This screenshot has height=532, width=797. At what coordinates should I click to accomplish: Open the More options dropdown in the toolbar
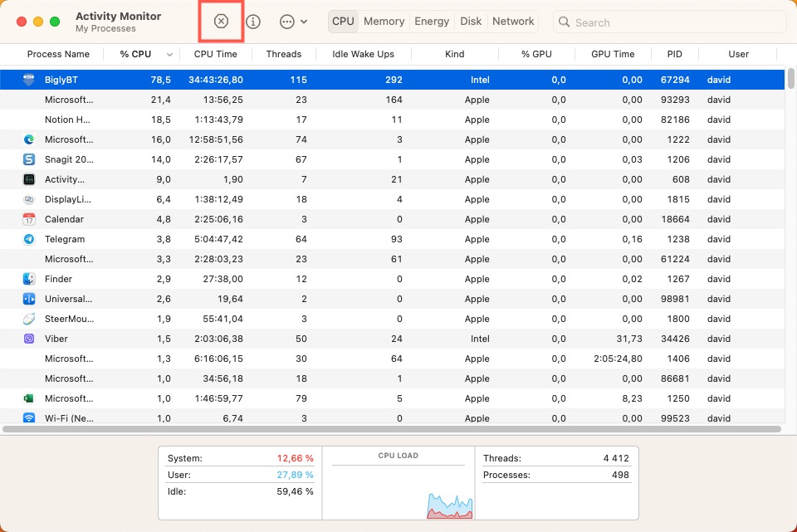(x=286, y=22)
